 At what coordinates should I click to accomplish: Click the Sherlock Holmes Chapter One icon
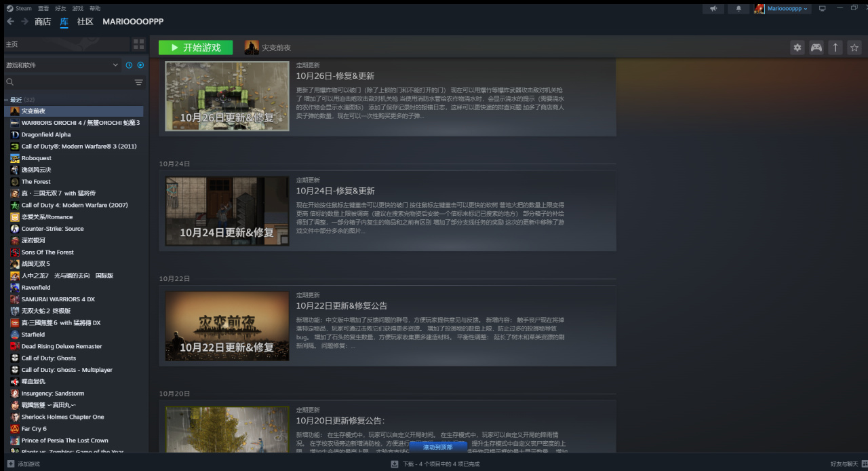click(15, 417)
